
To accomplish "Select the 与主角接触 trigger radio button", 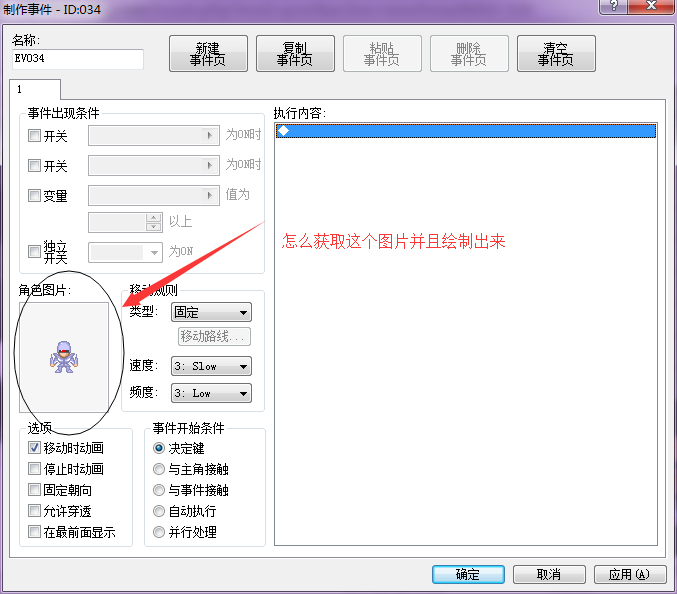I will pyautogui.click(x=159, y=469).
